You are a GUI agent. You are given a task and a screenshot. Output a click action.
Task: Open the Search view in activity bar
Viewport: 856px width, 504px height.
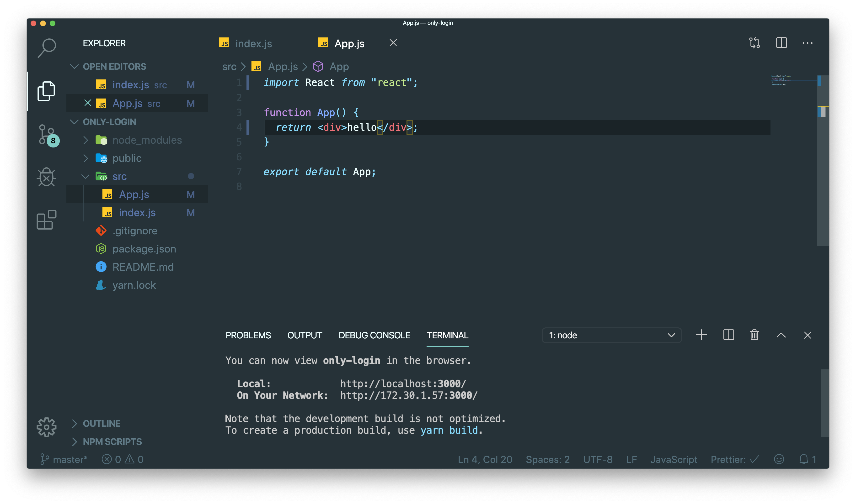[x=47, y=48]
